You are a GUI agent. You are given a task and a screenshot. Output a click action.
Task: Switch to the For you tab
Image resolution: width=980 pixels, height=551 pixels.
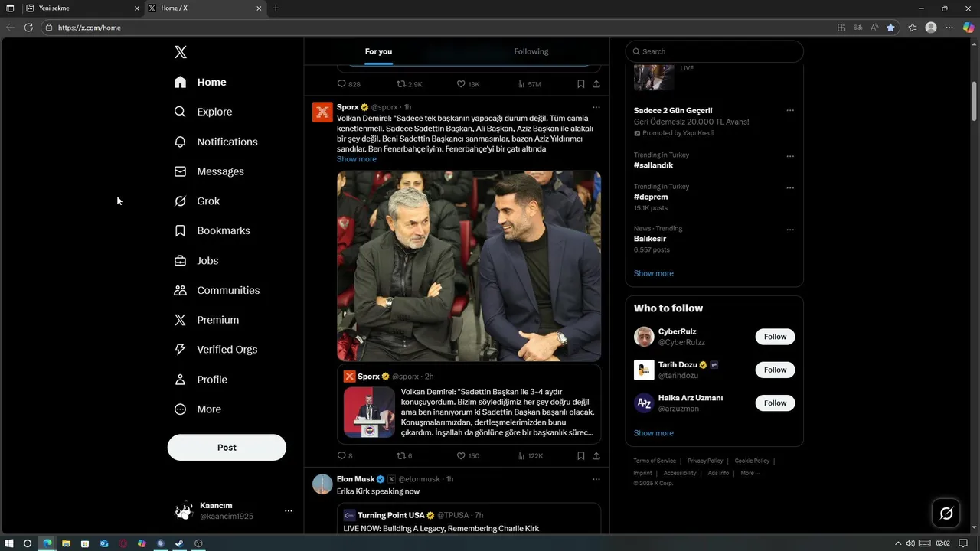tap(378, 51)
